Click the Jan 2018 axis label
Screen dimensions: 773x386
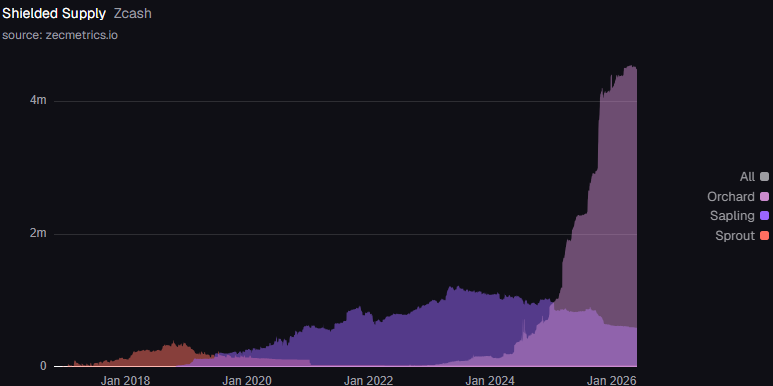tap(125, 380)
